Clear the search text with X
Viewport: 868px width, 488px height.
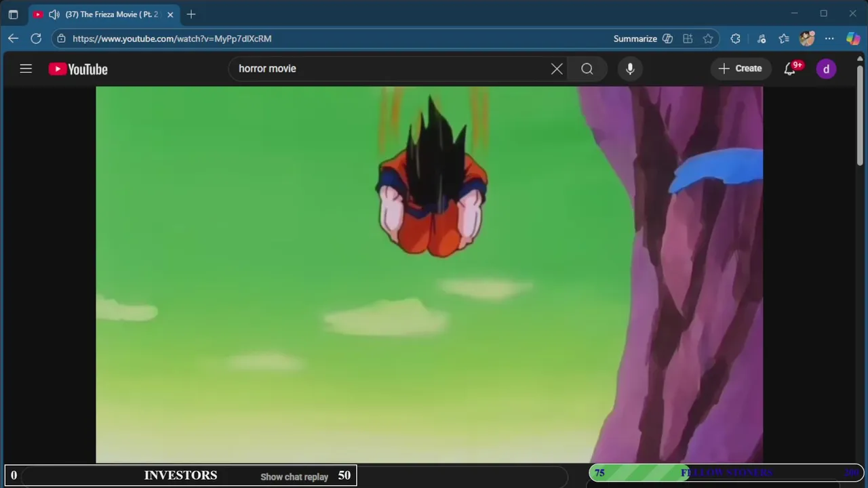pyautogui.click(x=557, y=68)
